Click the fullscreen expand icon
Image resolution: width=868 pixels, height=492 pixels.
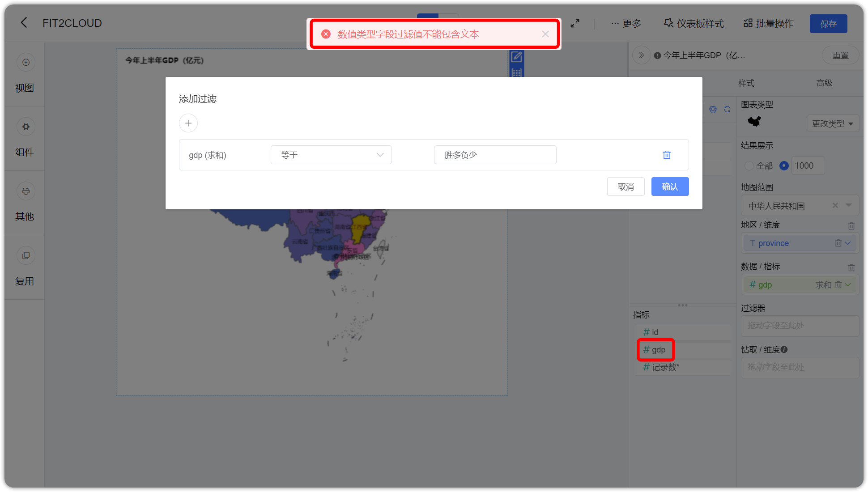[x=575, y=23]
